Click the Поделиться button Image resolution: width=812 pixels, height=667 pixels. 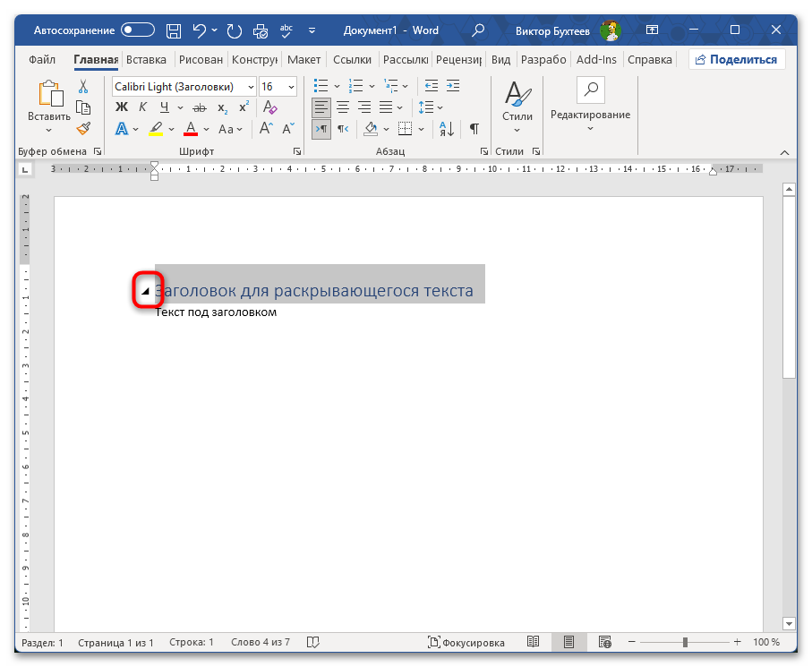pos(736,60)
